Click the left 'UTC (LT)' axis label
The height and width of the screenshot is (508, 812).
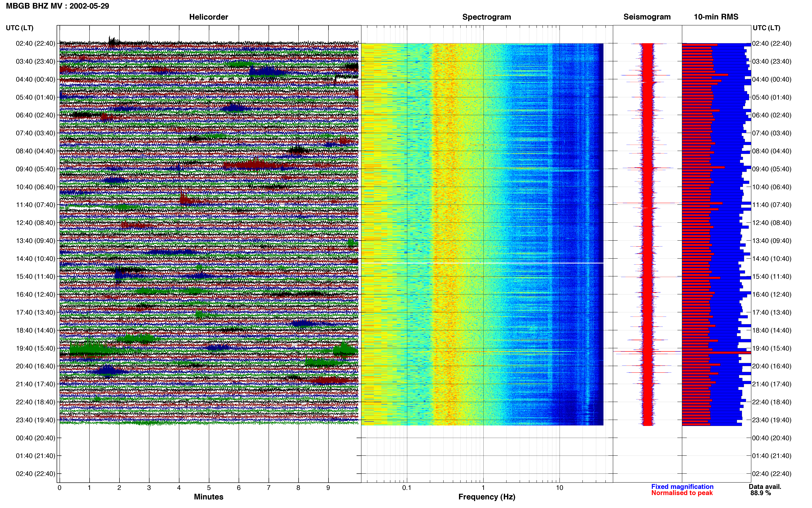pos(19,28)
